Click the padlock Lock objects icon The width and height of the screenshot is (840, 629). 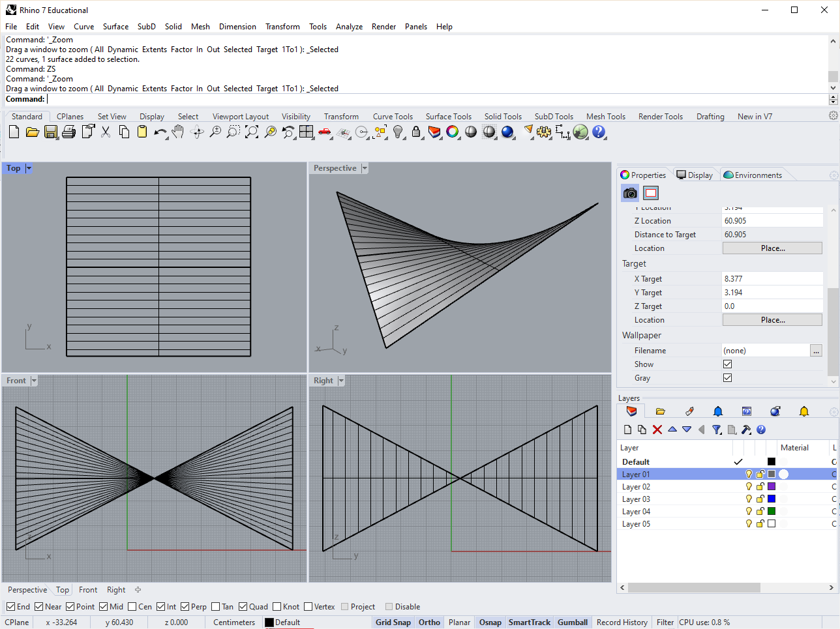(416, 132)
